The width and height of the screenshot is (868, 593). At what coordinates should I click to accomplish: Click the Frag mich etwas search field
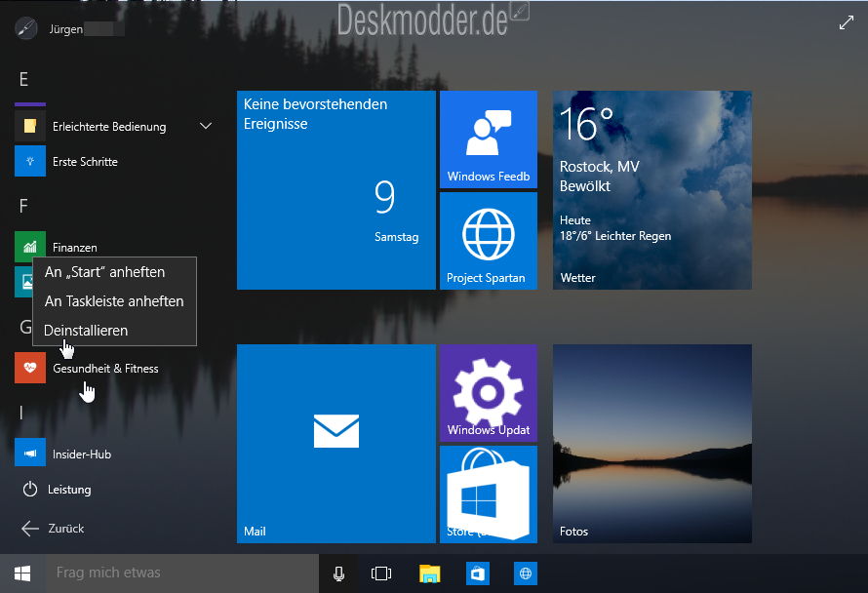coord(180,573)
